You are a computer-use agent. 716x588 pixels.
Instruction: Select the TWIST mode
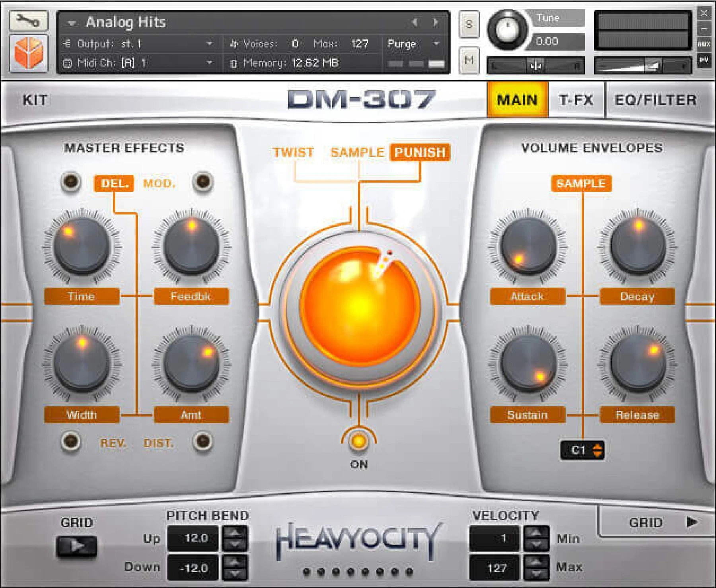tap(294, 152)
